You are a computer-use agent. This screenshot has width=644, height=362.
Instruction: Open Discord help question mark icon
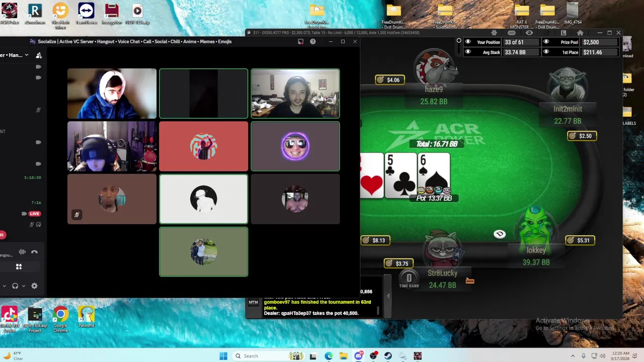coord(313,41)
